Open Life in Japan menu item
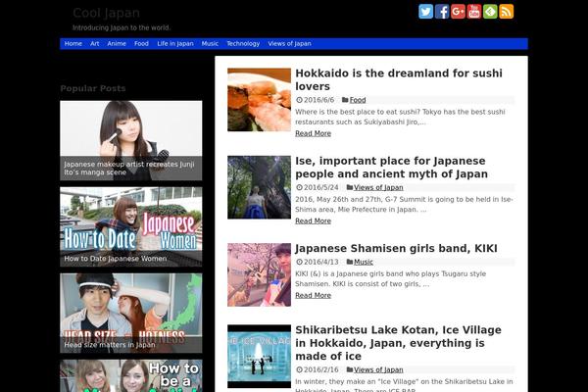Screen dimensions: 588x392 click(175, 43)
